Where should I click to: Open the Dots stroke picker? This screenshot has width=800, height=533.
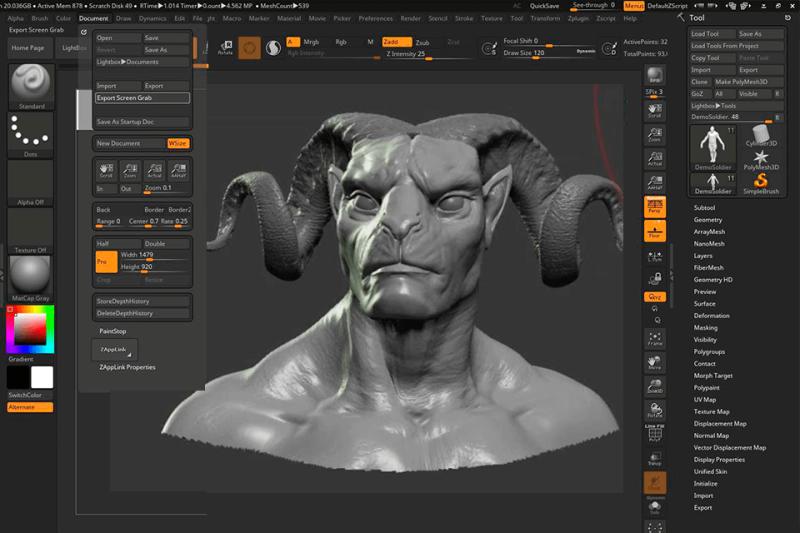click(x=31, y=134)
